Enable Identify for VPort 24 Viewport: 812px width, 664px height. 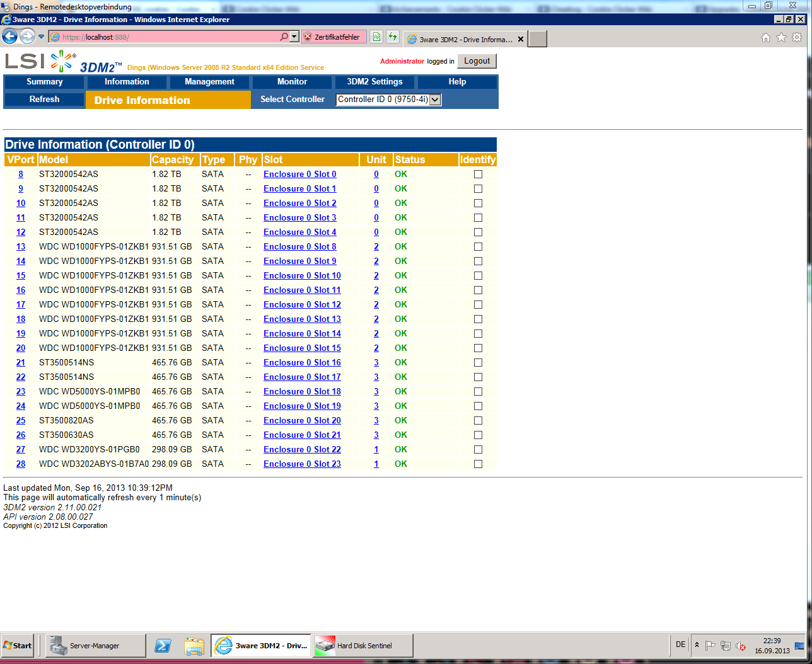point(478,406)
